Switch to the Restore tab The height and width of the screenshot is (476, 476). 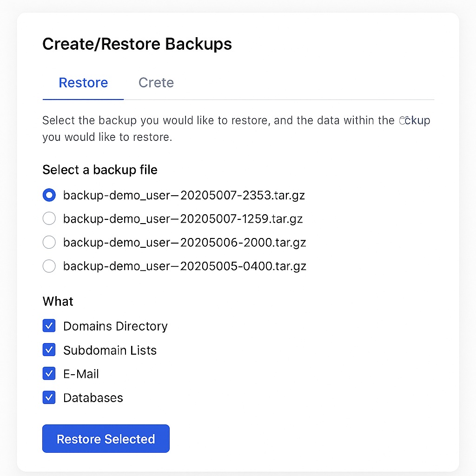[x=83, y=83]
